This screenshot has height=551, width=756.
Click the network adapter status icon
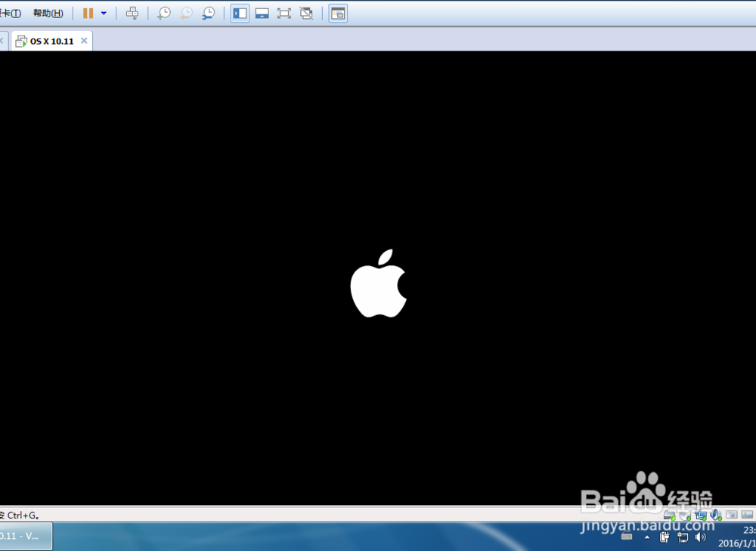tap(701, 515)
